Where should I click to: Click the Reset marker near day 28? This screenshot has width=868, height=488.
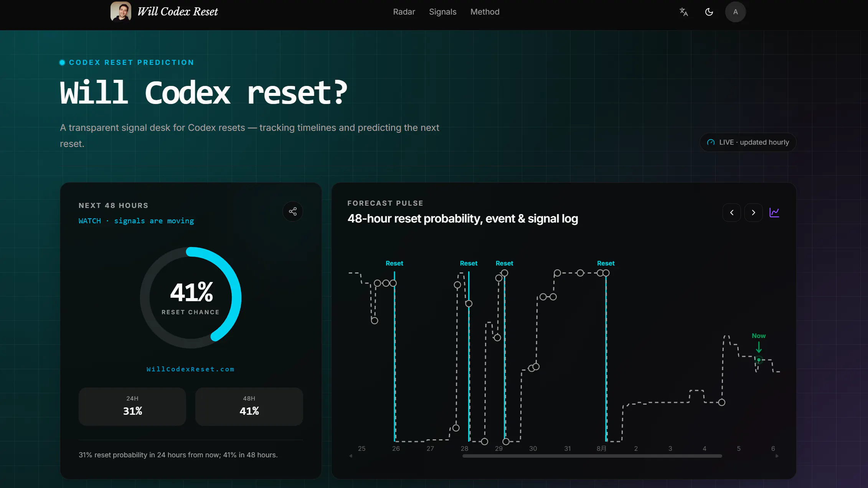pyautogui.click(x=469, y=263)
